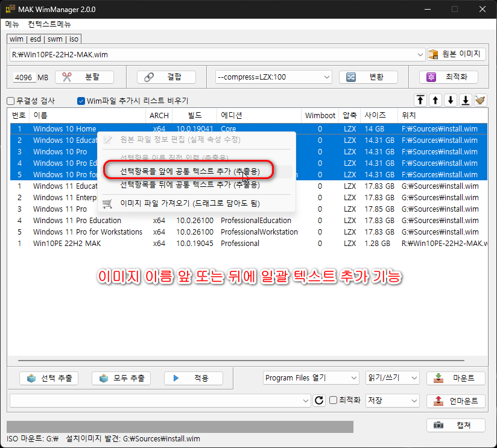Clear the list with broom icon
Image resolution: width=497 pixels, height=448 pixels.
tap(481, 101)
